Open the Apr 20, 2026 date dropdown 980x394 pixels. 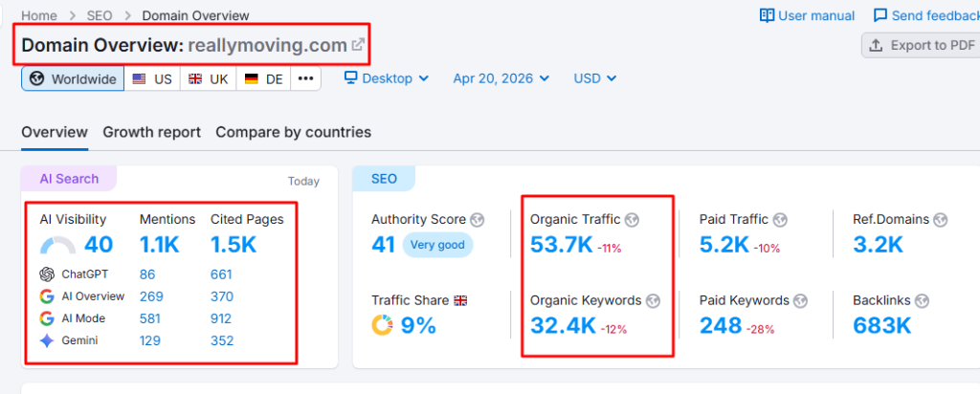[x=501, y=78]
